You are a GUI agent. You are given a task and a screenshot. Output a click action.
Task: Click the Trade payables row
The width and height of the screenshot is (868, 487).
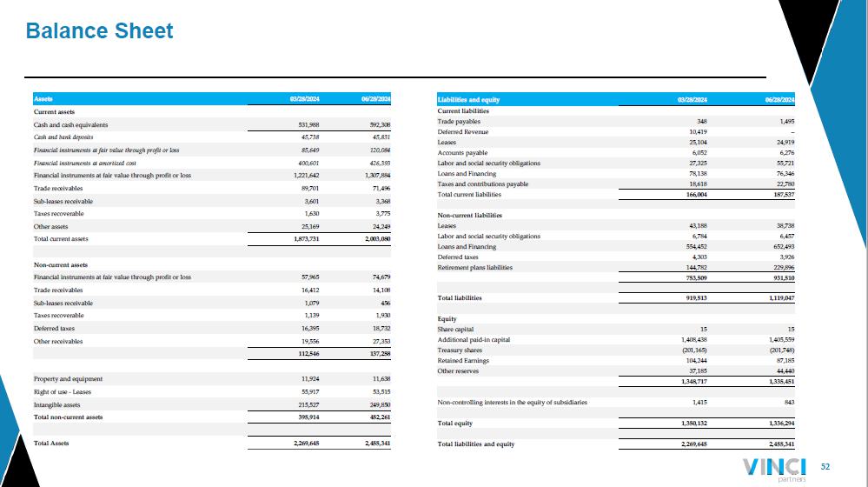(615, 122)
